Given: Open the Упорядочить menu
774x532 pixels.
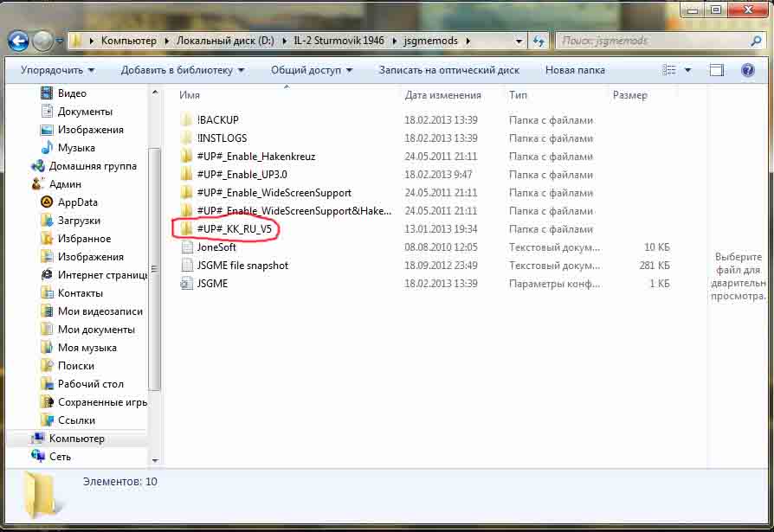Looking at the screenshot, I should click(x=57, y=70).
